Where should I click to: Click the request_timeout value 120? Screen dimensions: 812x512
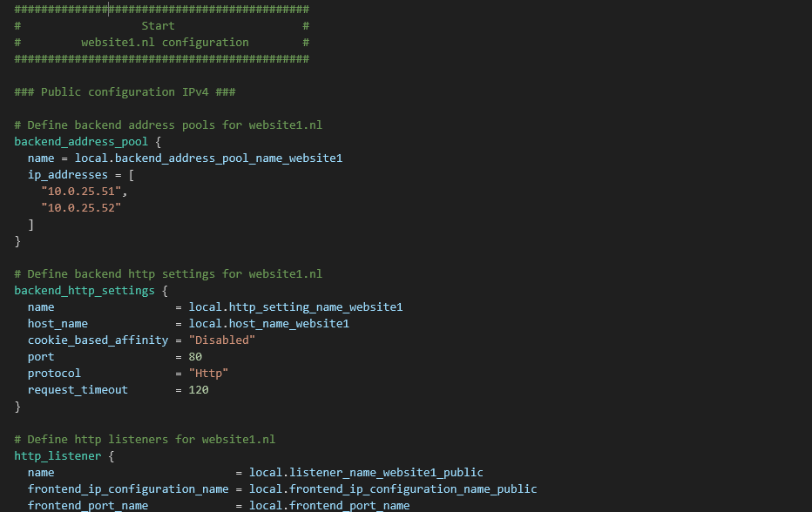199,389
